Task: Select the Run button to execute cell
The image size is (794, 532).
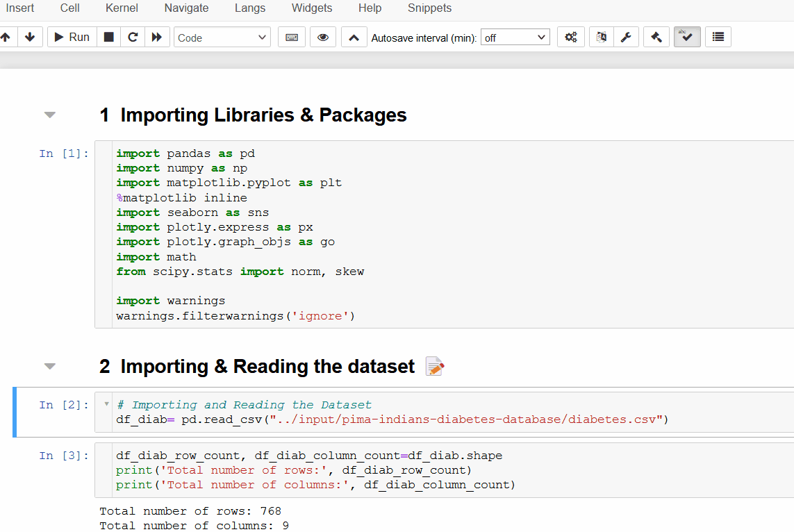Action: coord(72,37)
